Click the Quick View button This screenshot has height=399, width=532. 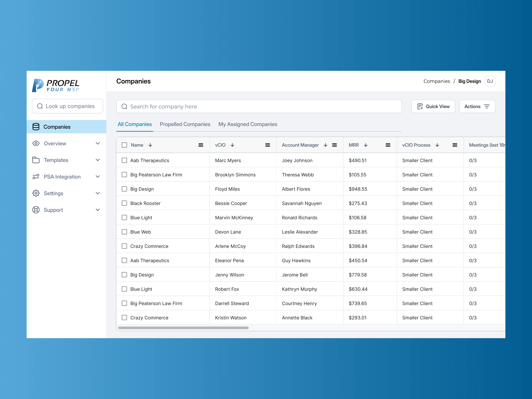[x=433, y=107]
